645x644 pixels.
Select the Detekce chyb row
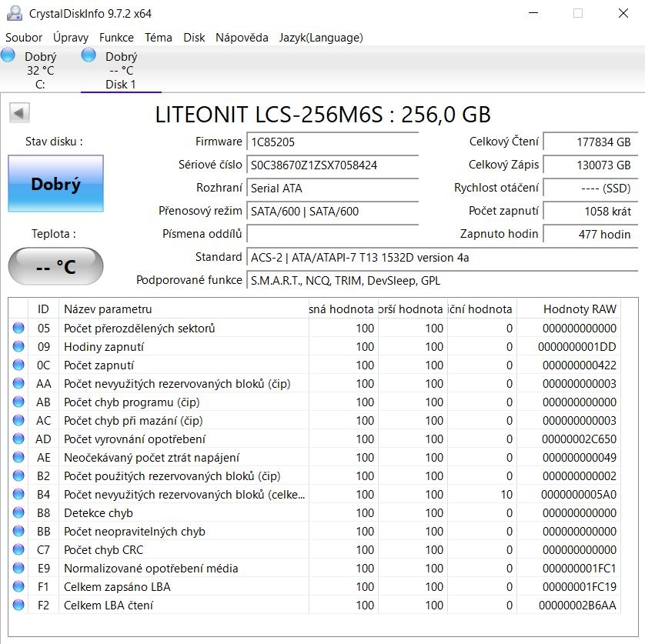(x=315, y=512)
